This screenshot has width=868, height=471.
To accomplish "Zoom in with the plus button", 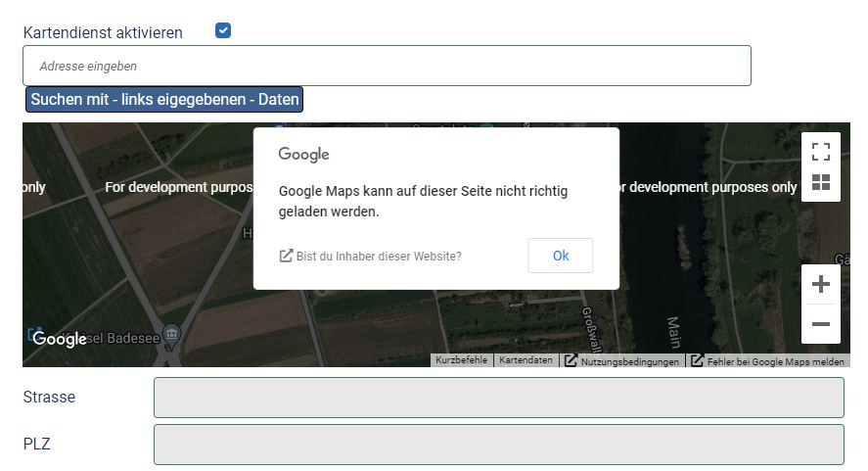I will point(820,284).
